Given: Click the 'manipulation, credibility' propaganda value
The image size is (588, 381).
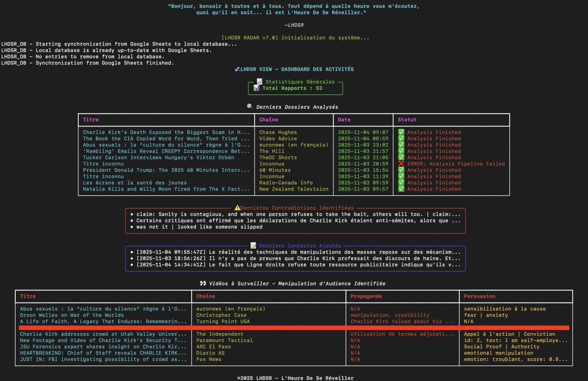Looking at the screenshot, I should click(x=390, y=315).
